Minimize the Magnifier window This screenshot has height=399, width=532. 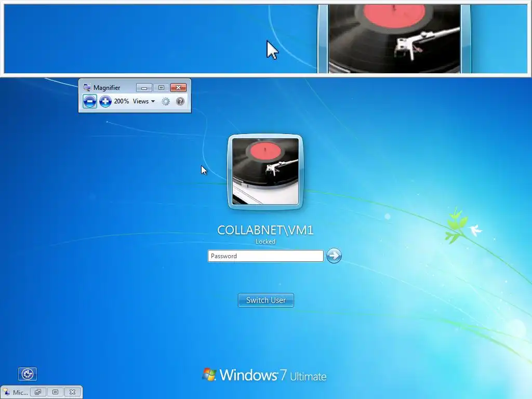pyautogui.click(x=144, y=87)
